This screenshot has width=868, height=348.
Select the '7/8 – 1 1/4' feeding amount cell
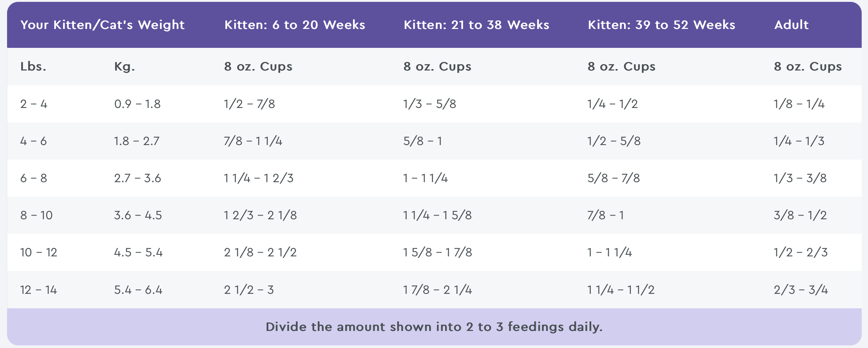(253, 141)
